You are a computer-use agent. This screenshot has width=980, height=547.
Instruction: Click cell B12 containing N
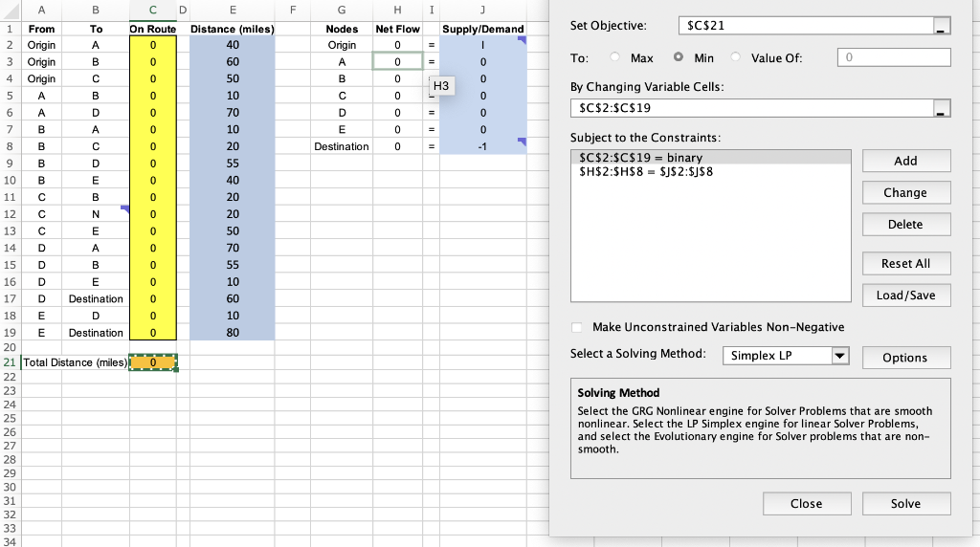pyautogui.click(x=96, y=214)
